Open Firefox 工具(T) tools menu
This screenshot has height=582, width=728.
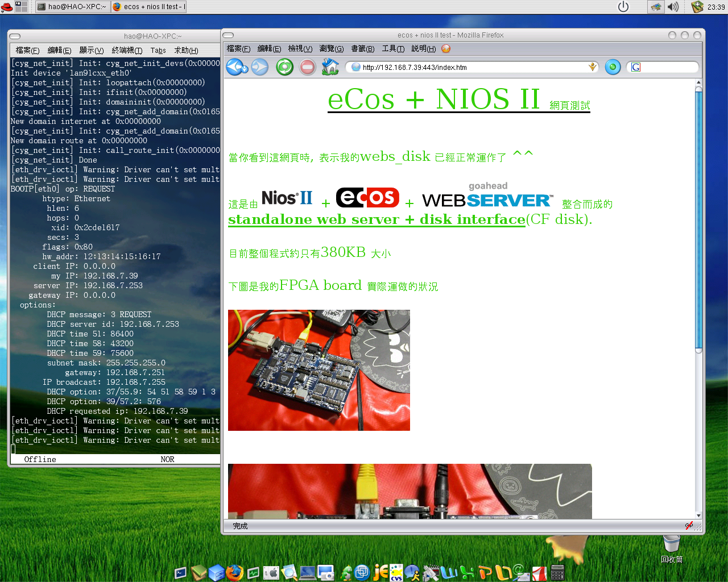click(x=393, y=49)
